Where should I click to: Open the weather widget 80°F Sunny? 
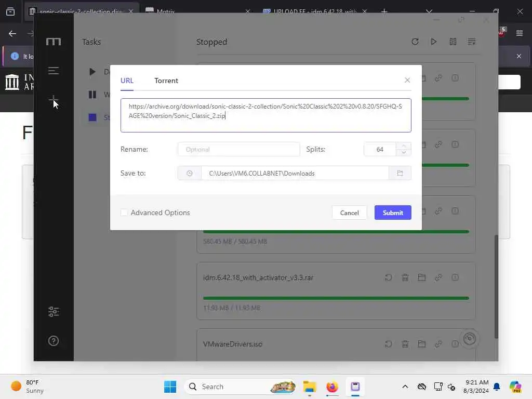pos(28,387)
